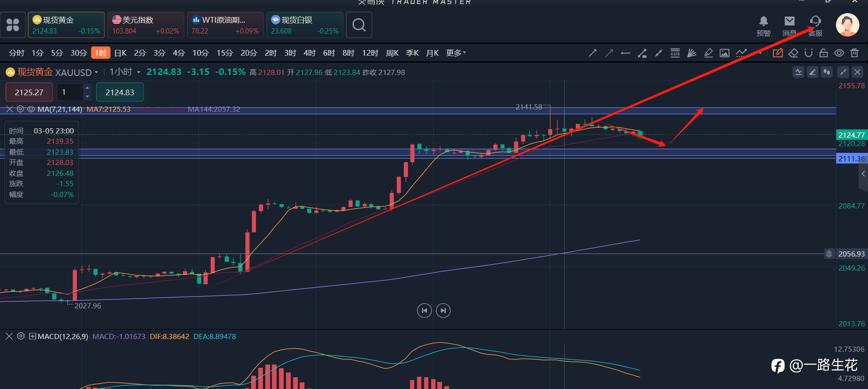Select the highlighter marker tool
This screenshot has height=389, width=868.
(708, 53)
